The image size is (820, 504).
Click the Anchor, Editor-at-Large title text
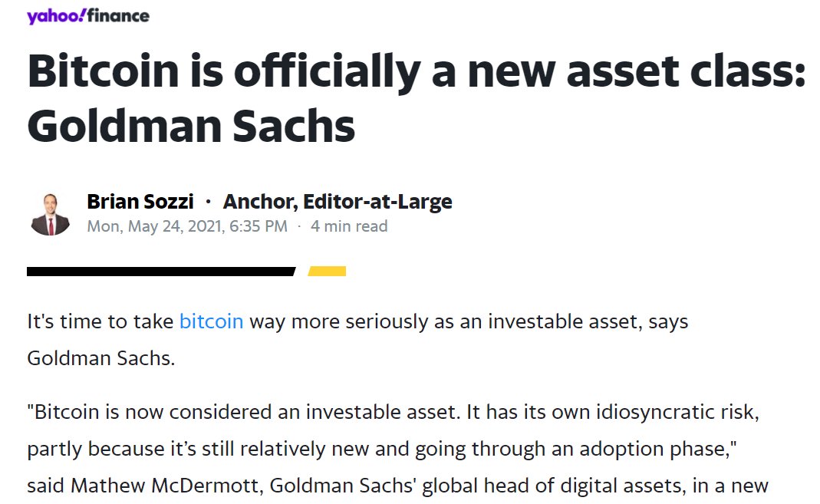tap(338, 201)
